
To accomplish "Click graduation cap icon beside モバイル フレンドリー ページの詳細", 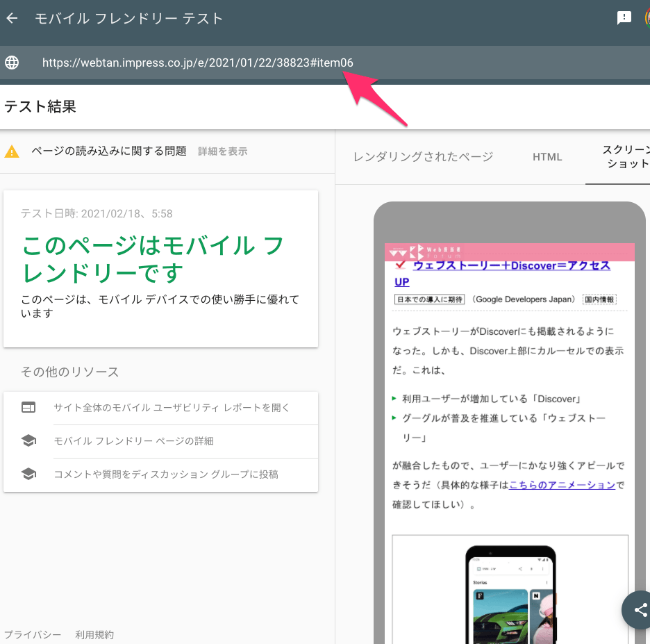I will pyautogui.click(x=28, y=440).
